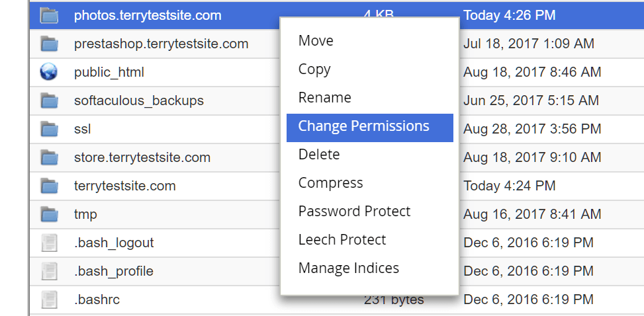Image resolution: width=644 pixels, height=316 pixels.
Task: Click the photos.terrytestsite.com folder icon
Action: tap(49, 16)
